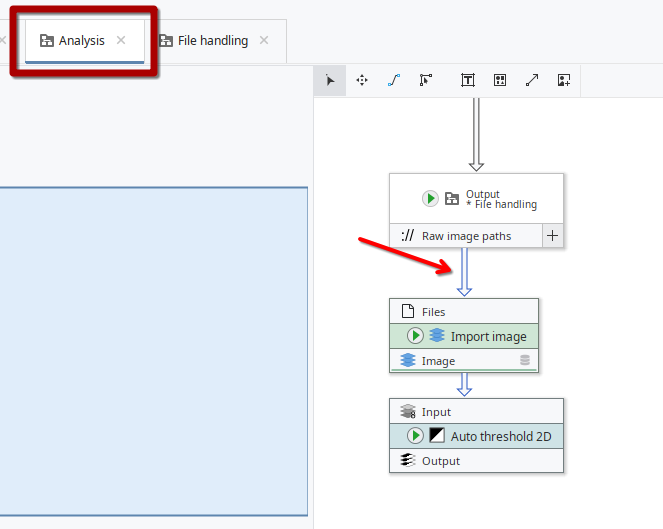Click the Image slot stack icon
The image size is (663, 529).
(408, 360)
